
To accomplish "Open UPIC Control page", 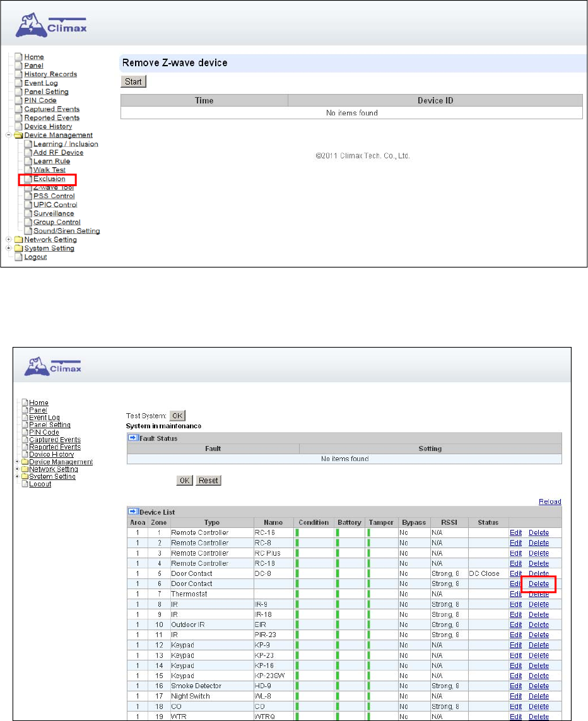I will coord(55,205).
